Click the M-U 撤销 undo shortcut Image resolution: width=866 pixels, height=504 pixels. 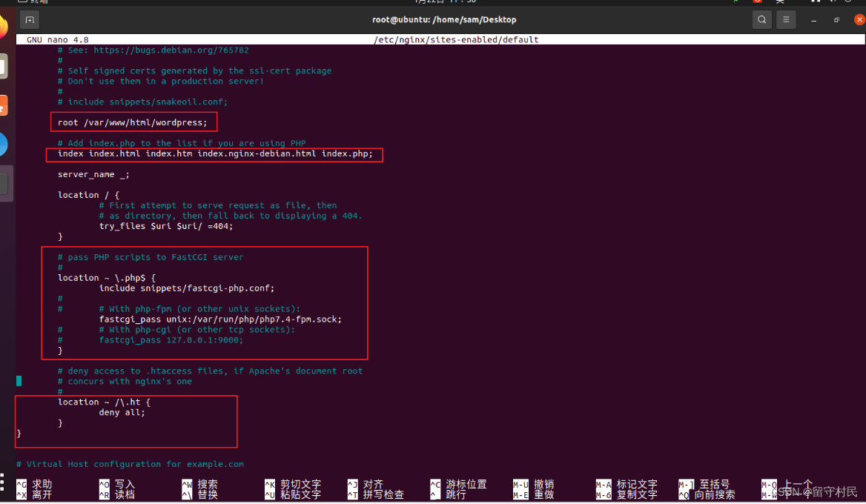pyautogui.click(x=534, y=484)
